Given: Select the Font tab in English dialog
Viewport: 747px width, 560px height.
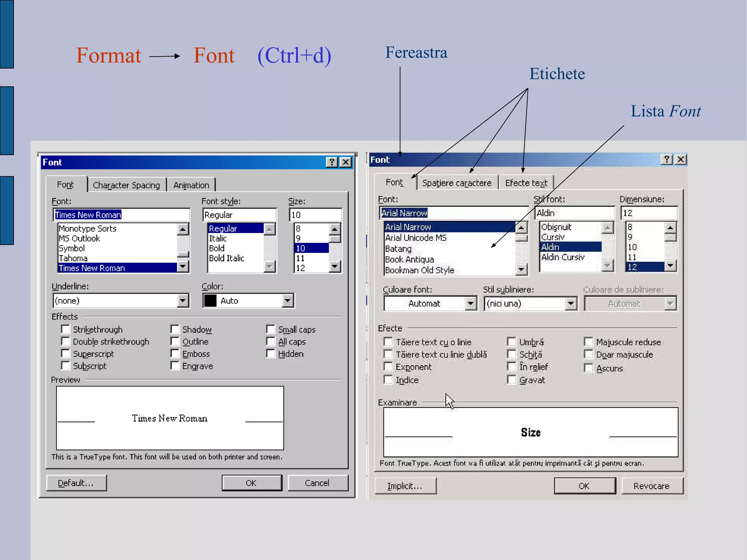Looking at the screenshot, I should (x=66, y=185).
